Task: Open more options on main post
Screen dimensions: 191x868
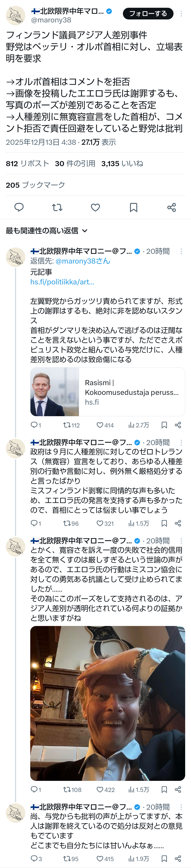Action: pyautogui.click(x=181, y=13)
